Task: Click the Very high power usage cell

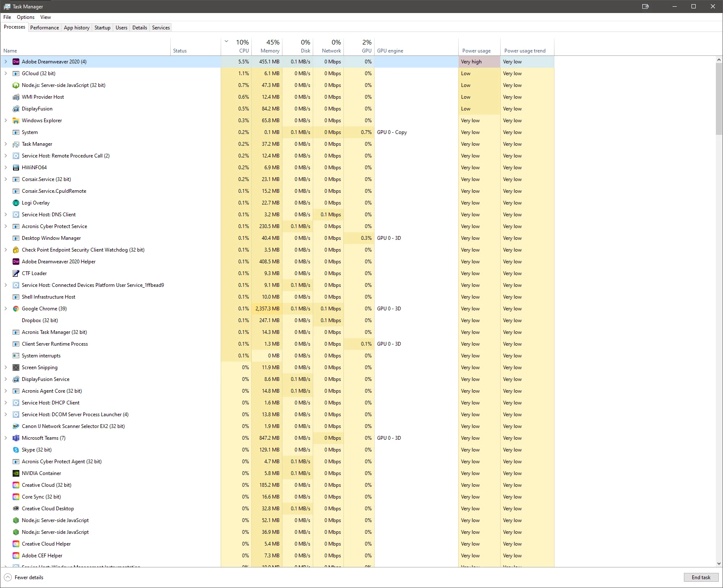Action: click(479, 62)
